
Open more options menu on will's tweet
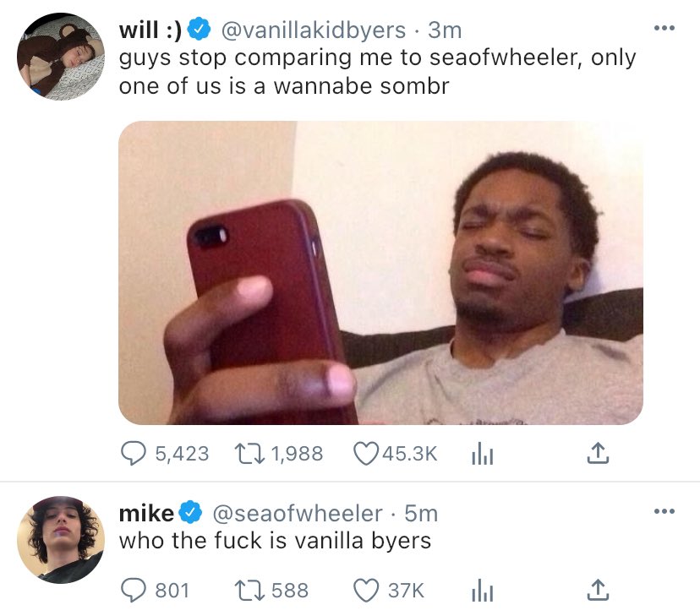pos(664,29)
